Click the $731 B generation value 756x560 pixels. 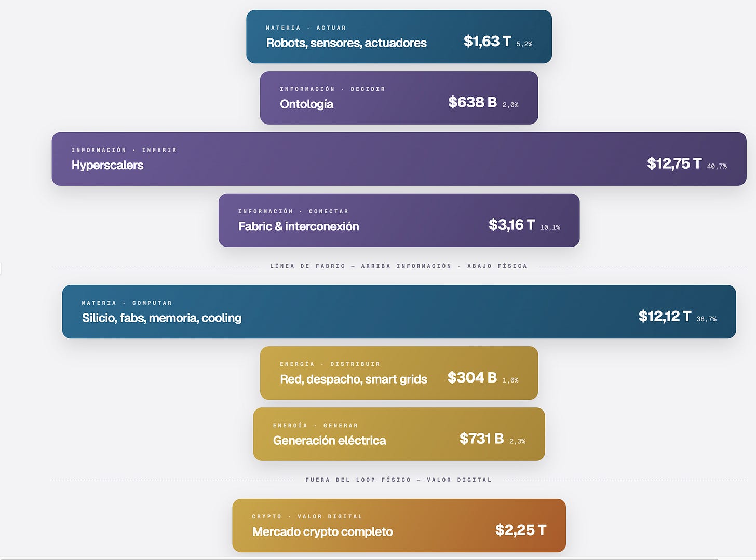(x=481, y=439)
